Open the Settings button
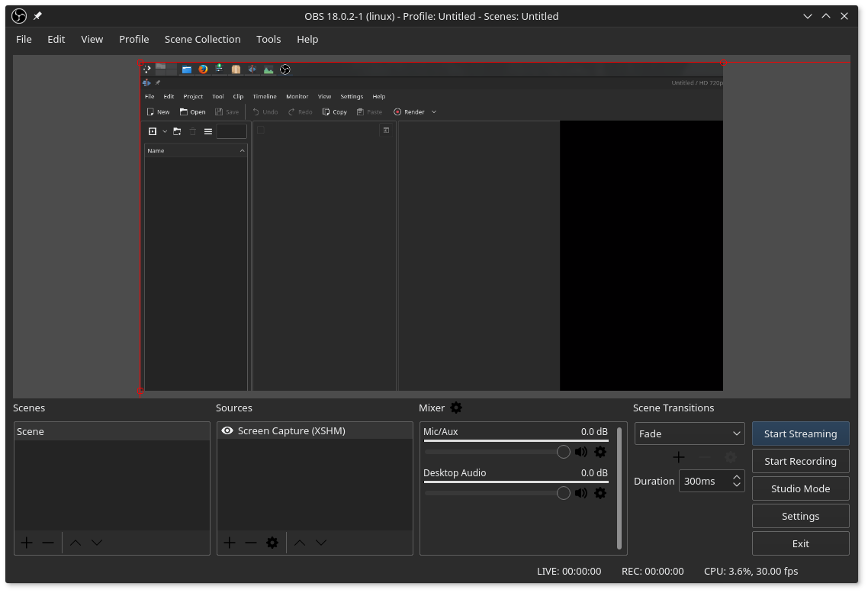868x593 pixels. point(800,517)
